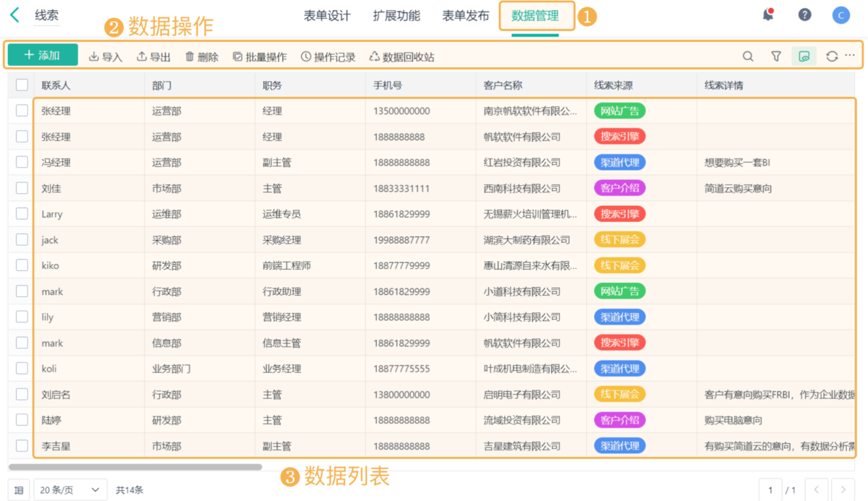Open the 20 条/页 page size dropdown
Viewport: 868px width, 501px height.
[x=69, y=489]
